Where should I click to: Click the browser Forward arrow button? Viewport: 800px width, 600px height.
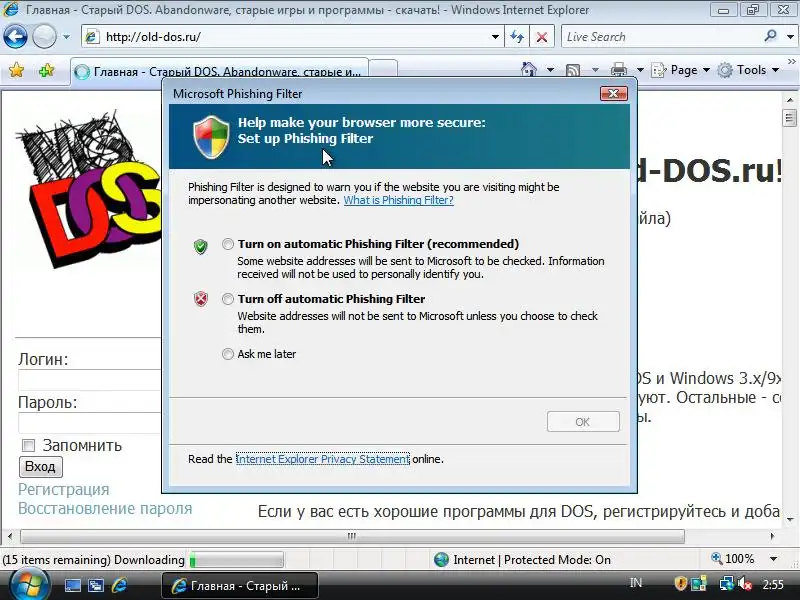[44, 37]
